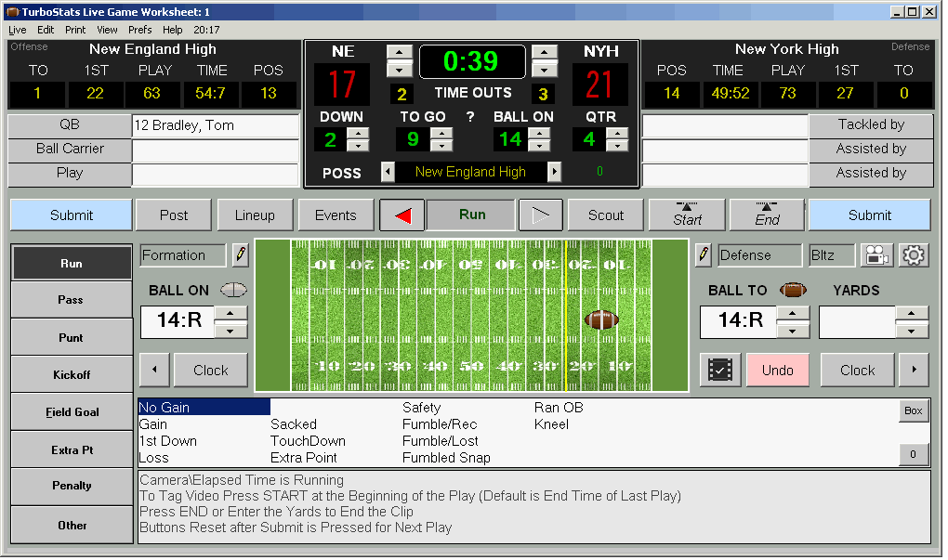Increase the To Go yards
Viewport: 948px width, 560px height.
[441, 134]
